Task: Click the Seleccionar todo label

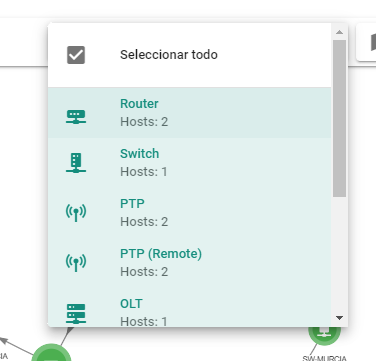Action: click(x=169, y=55)
